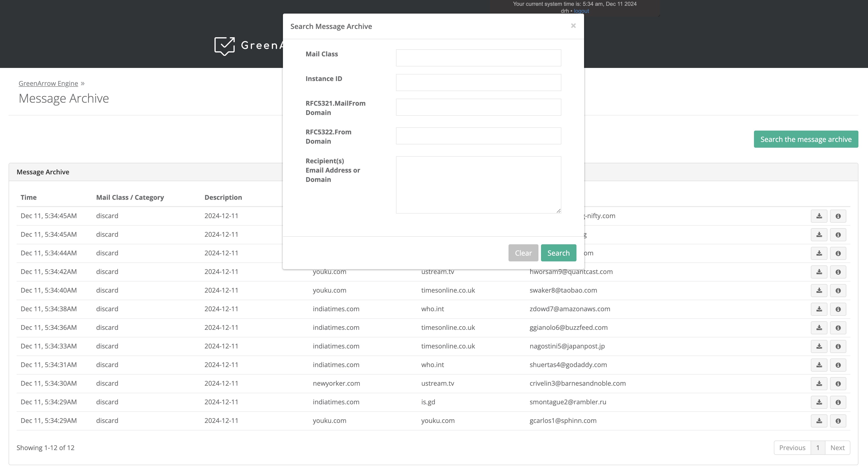Image resolution: width=868 pixels, height=474 pixels.
Task: Select the RFC5321.MailFrom Domain field
Action: tap(478, 107)
